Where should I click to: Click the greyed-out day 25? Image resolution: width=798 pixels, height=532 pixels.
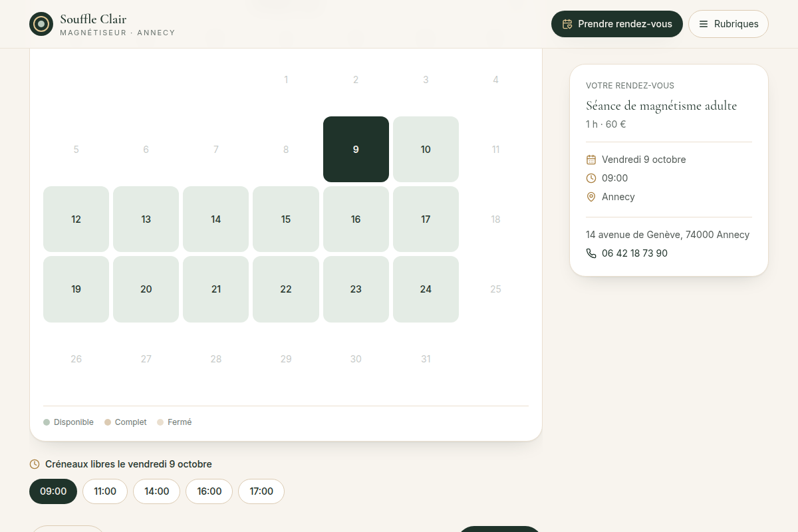495,289
